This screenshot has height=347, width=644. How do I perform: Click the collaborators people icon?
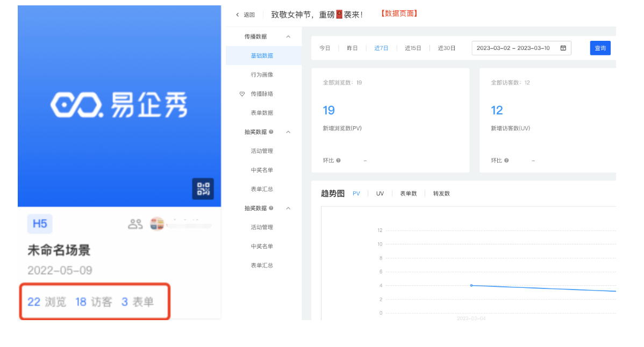[x=135, y=224]
